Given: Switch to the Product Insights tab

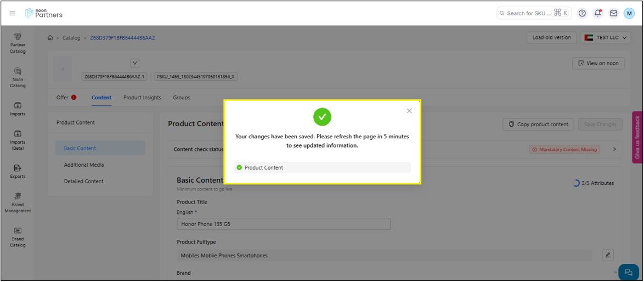Looking at the screenshot, I should (142, 98).
